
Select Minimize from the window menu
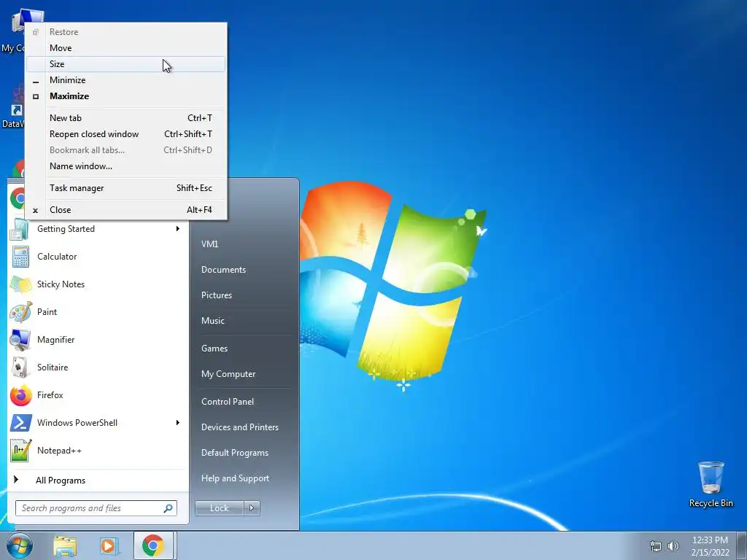click(x=125, y=80)
